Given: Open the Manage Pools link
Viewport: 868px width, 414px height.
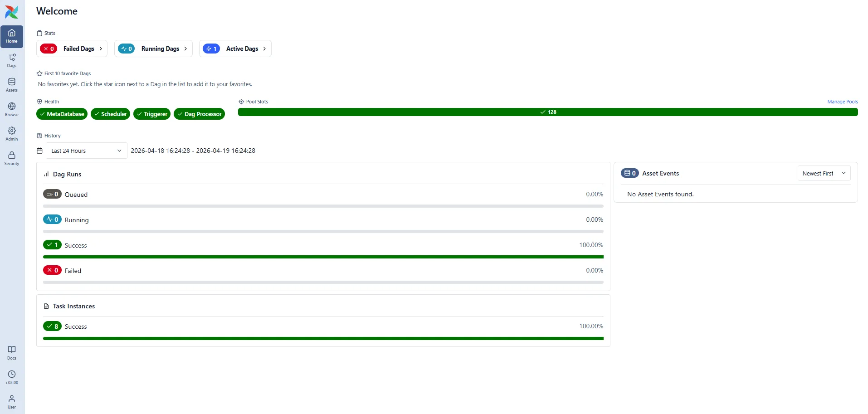Looking at the screenshot, I should [842, 102].
